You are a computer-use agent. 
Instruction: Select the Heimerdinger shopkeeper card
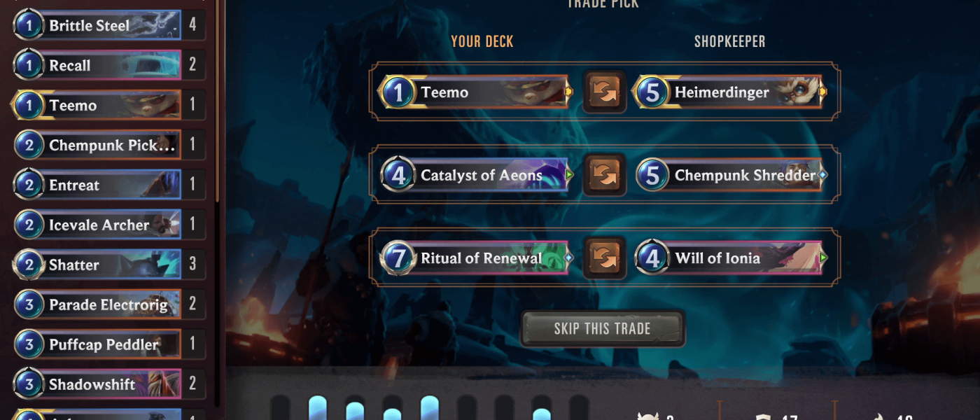coord(728,92)
